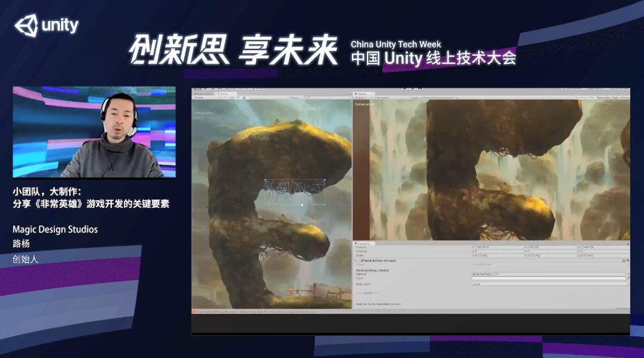Open the Mesh type dropdown

550,284
